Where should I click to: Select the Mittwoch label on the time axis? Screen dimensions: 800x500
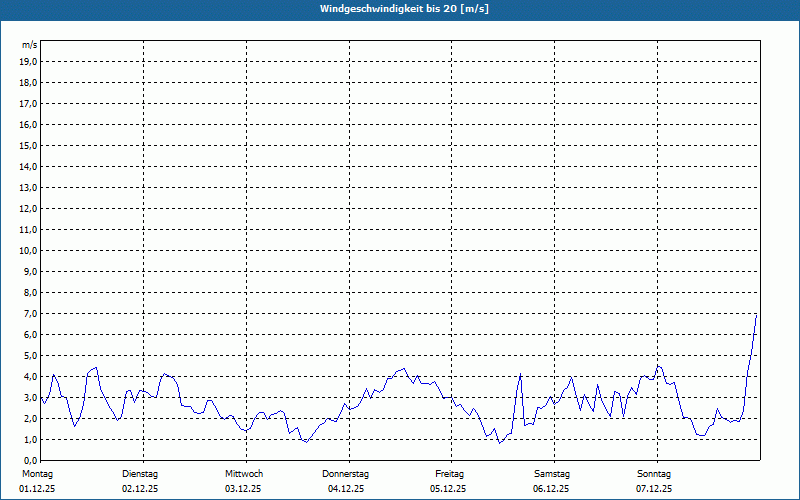243,473
